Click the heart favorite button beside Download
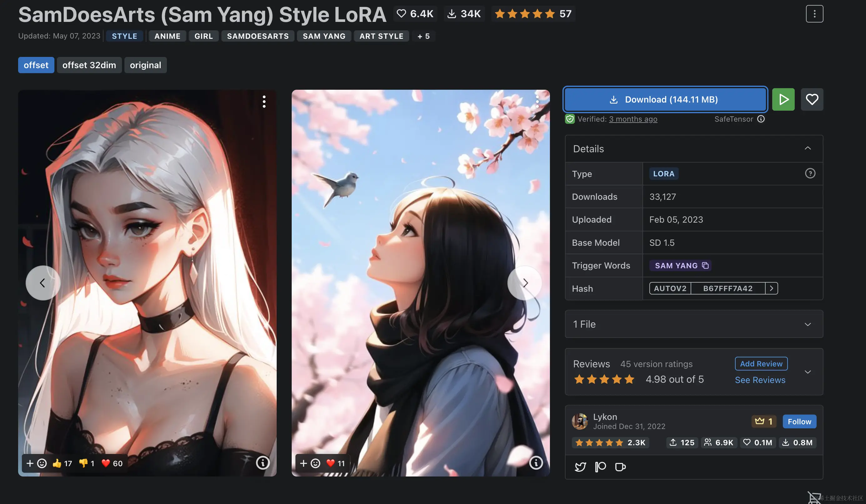 click(812, 100)
